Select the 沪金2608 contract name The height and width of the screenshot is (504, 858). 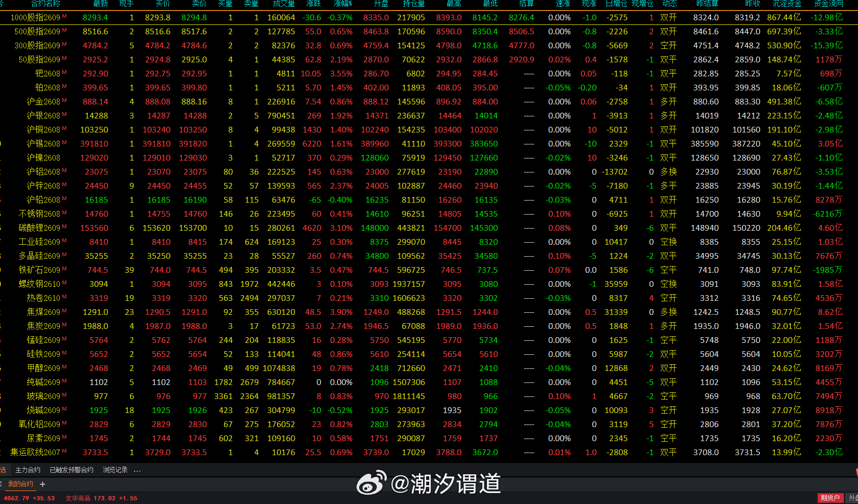point(44,102)
